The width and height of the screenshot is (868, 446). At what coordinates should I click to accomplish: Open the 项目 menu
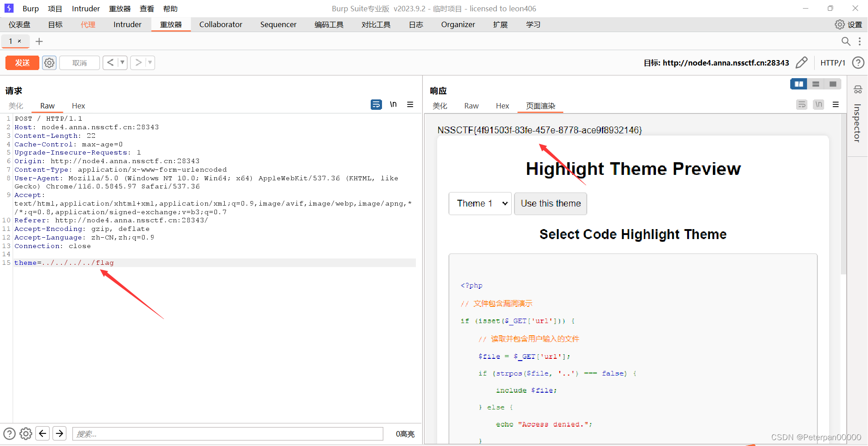click(55, 9)
